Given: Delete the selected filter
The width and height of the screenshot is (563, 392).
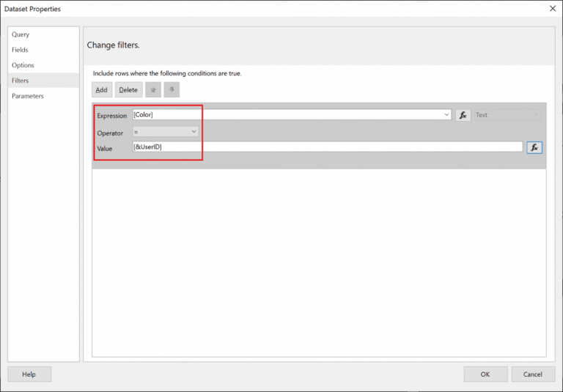Looking at the screenshot, I should pos(128,89).
